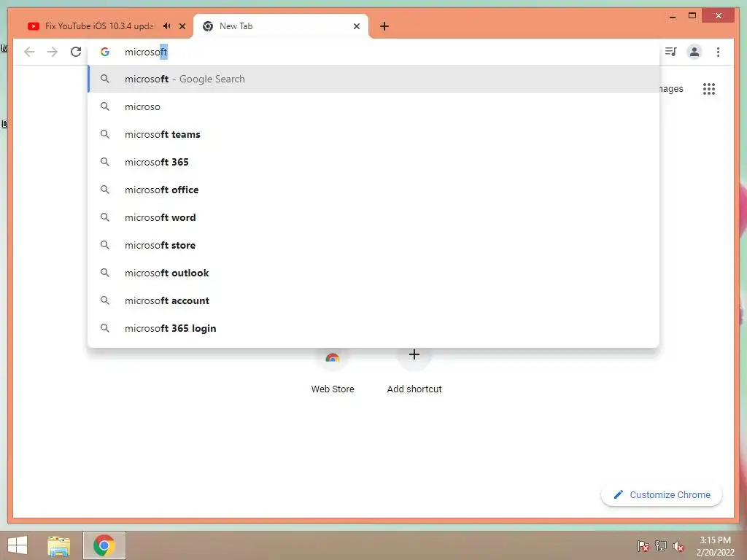Screen dimensions: 747x560
Task: Pick the 'microsoft 365' suggestion
Action: click(373, 162)
